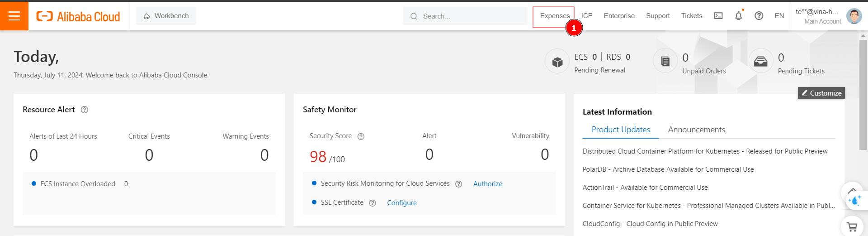Click the help question mark in header
Image resolution: width=868 pixels, height=236 pixels.
[x=759, y=16]
